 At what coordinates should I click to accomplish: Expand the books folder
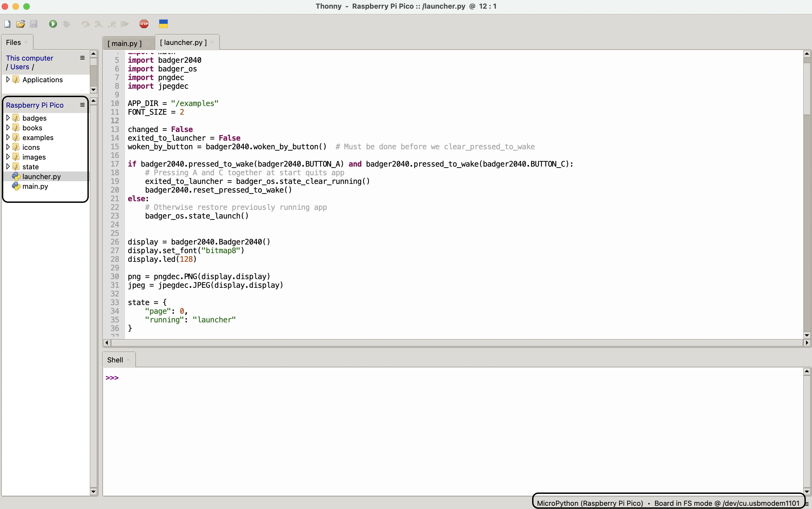8,128
